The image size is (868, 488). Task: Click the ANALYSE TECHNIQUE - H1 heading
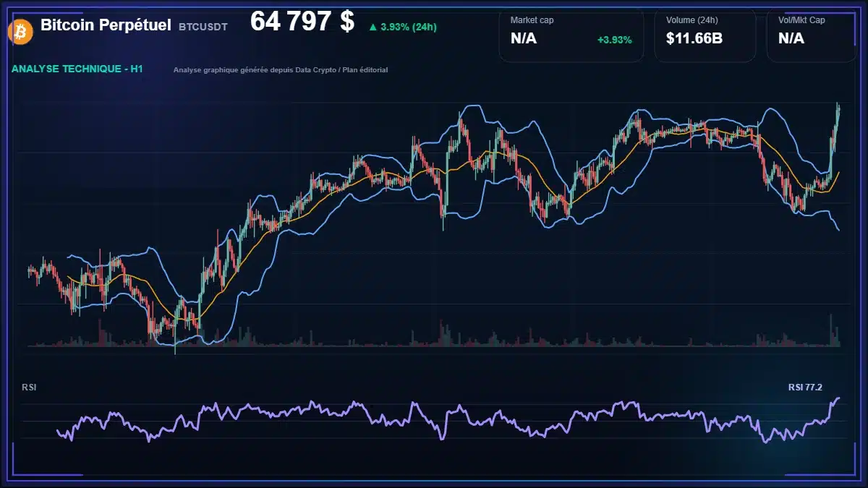click(x=77, y=69)
